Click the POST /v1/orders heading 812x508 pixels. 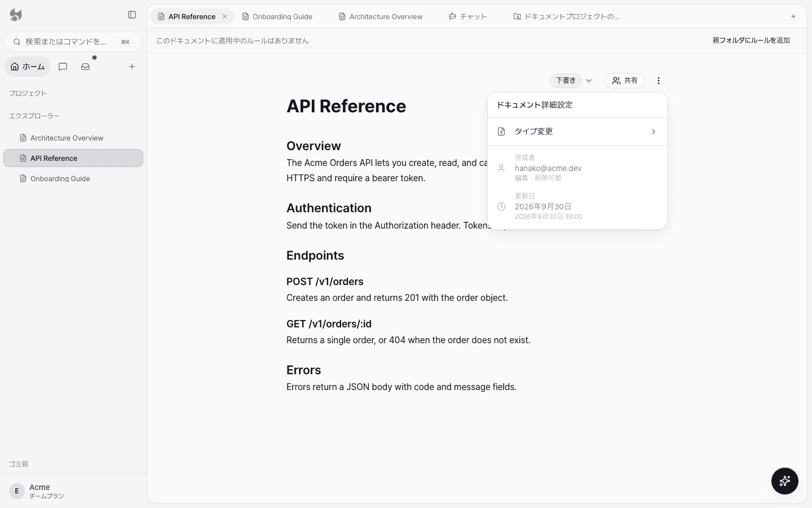[x=325, y=282]
